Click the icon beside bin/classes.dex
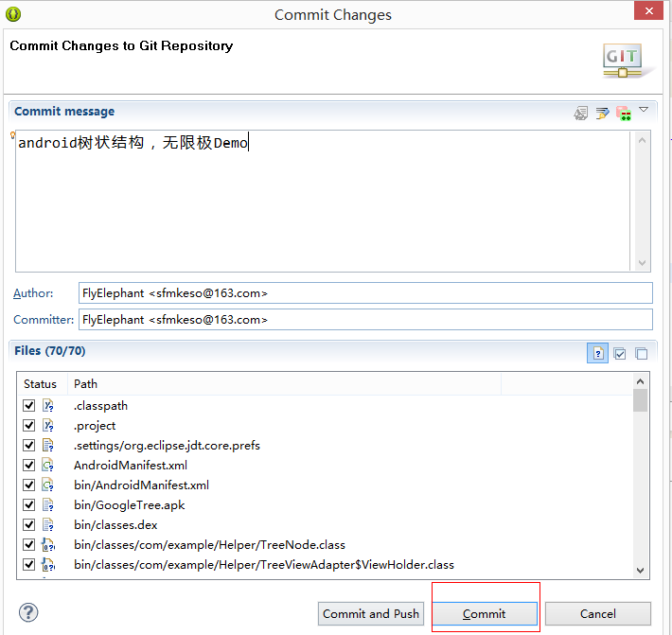This screenshot has height=635, width=672. [x=48, y=525]
